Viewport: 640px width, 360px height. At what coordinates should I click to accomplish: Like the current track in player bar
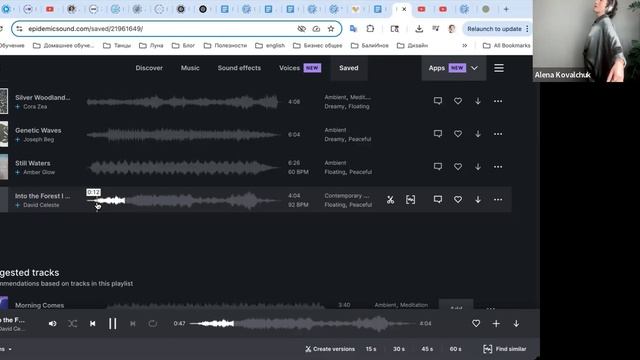pyautogui.click(x=476, y=324)
